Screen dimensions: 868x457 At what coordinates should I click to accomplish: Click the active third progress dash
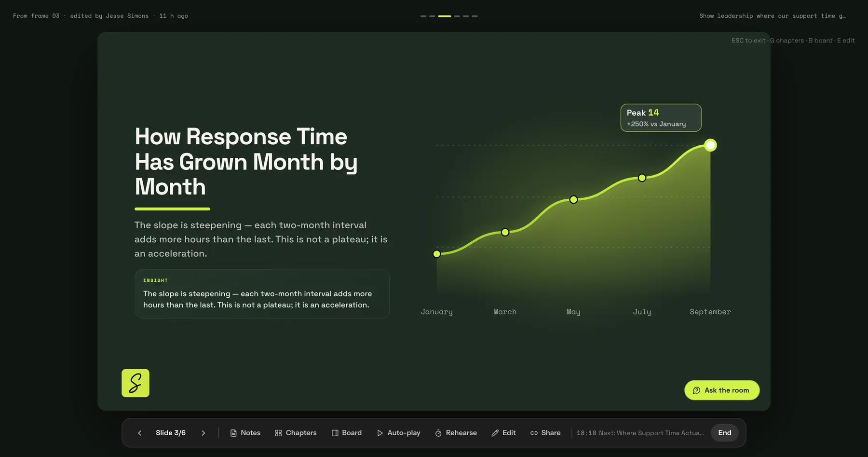pyautogui.click(x=445, y=16)
